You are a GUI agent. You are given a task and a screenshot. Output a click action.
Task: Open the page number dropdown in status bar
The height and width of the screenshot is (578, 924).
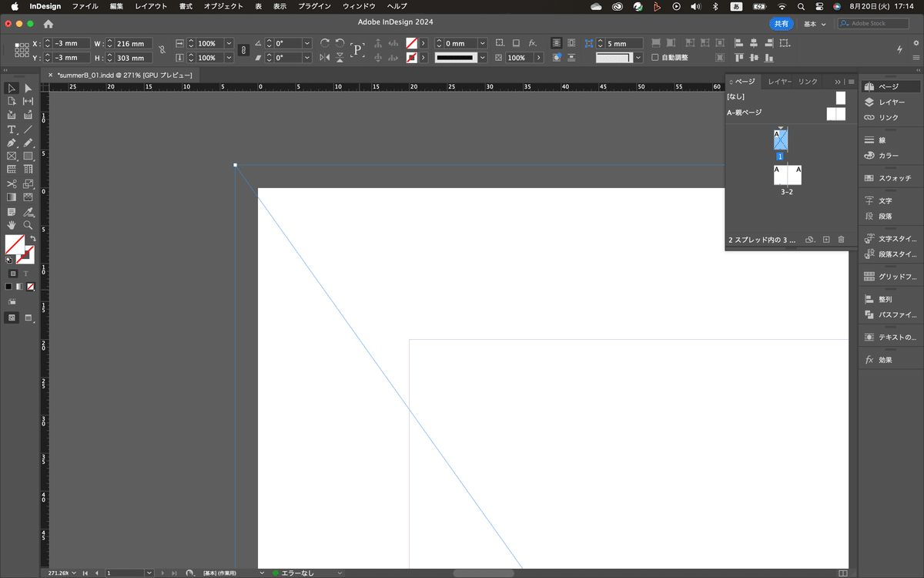[150, 573]
